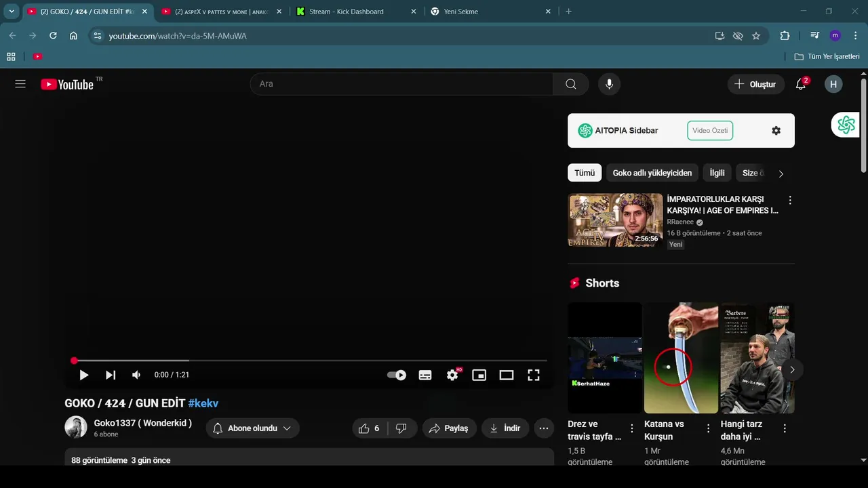Click the #kekv hashtag link
This screenshot has width=868, height=488.
pos(203,403)
